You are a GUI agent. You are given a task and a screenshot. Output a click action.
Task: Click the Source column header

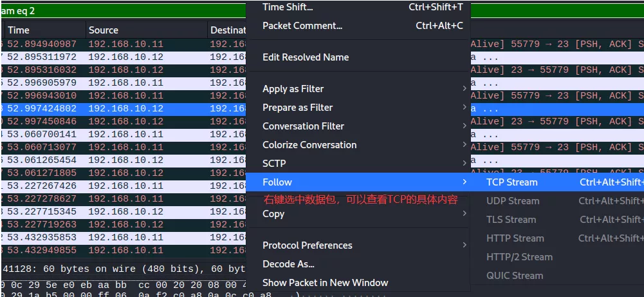tap(104, 30)
